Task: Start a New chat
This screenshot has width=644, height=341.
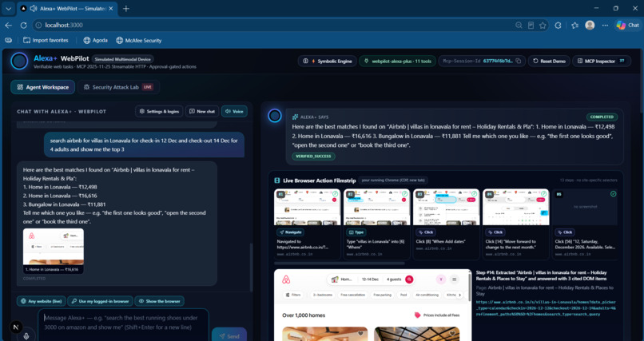Action: pos(202,111)
